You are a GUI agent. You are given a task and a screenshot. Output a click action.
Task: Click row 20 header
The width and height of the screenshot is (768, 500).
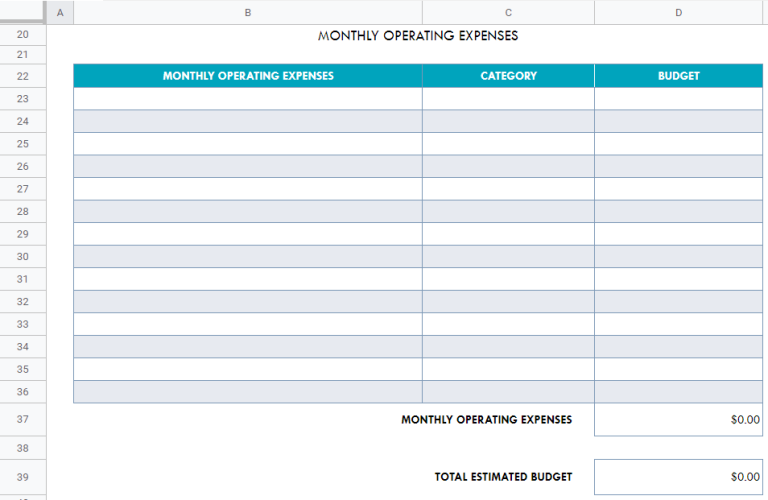point(23,35)
